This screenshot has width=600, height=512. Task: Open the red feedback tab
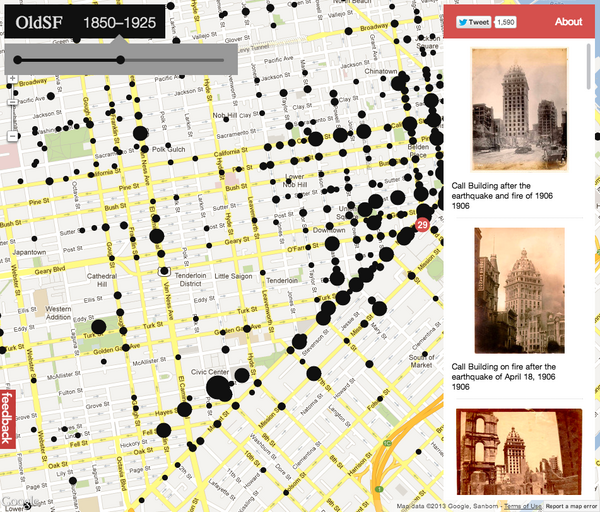pos(8,419)
